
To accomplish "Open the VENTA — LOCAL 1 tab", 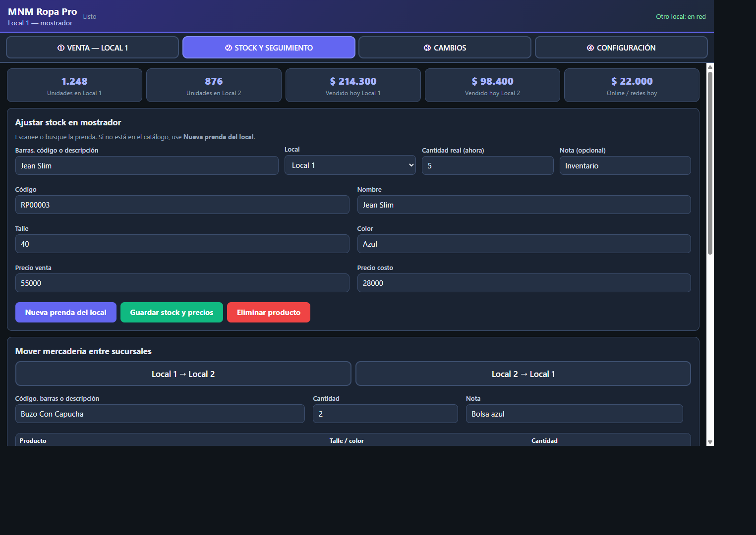I will [92, 48].
